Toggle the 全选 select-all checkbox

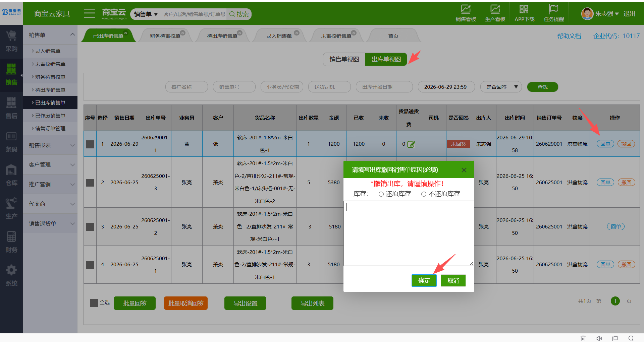(x=94, y=303)
